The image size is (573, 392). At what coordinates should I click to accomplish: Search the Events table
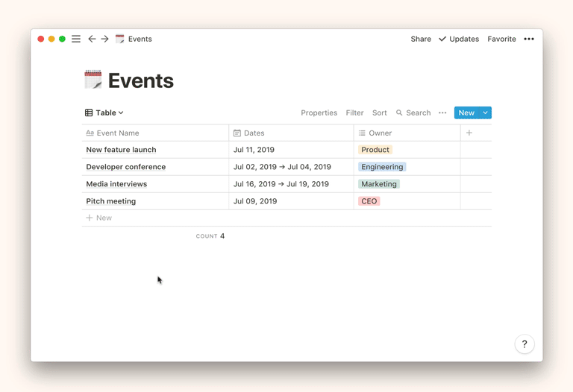[x=413, y=113]
